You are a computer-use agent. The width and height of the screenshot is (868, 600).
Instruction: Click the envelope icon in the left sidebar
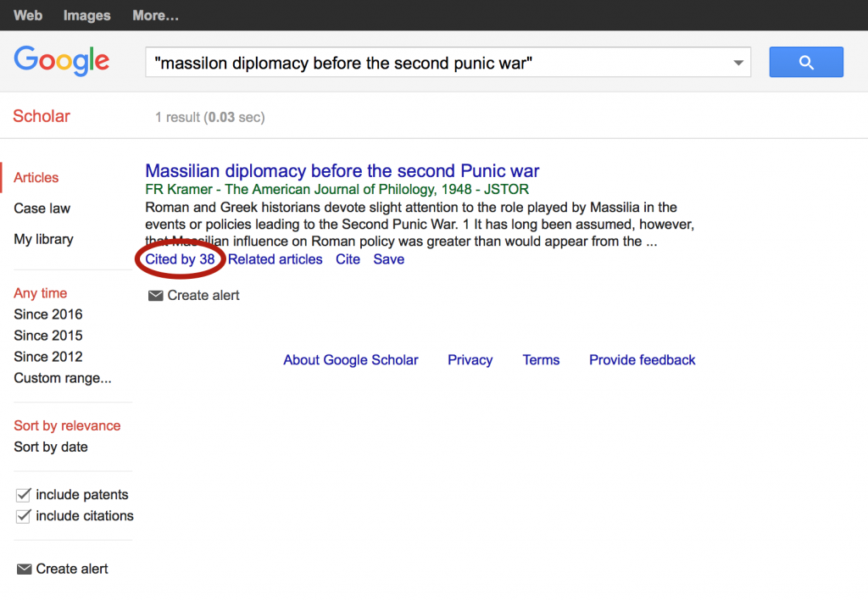pyautogui.click(x=23, y=569)
